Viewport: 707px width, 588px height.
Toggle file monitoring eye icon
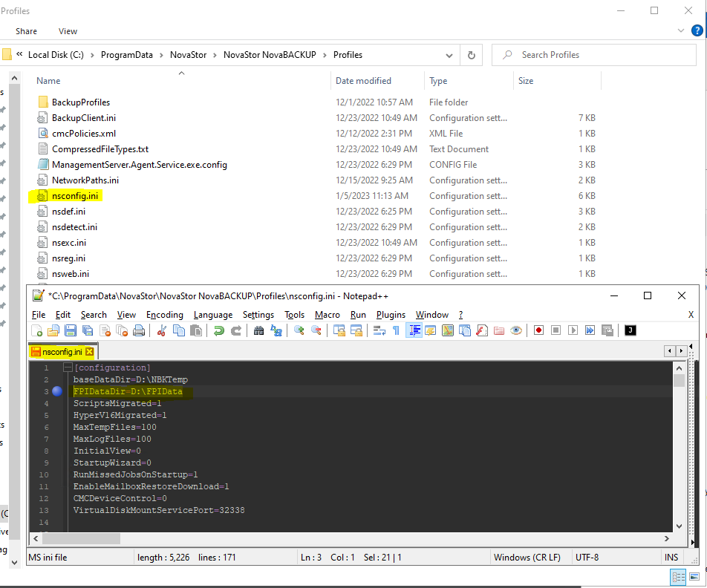tap(516, 330)
